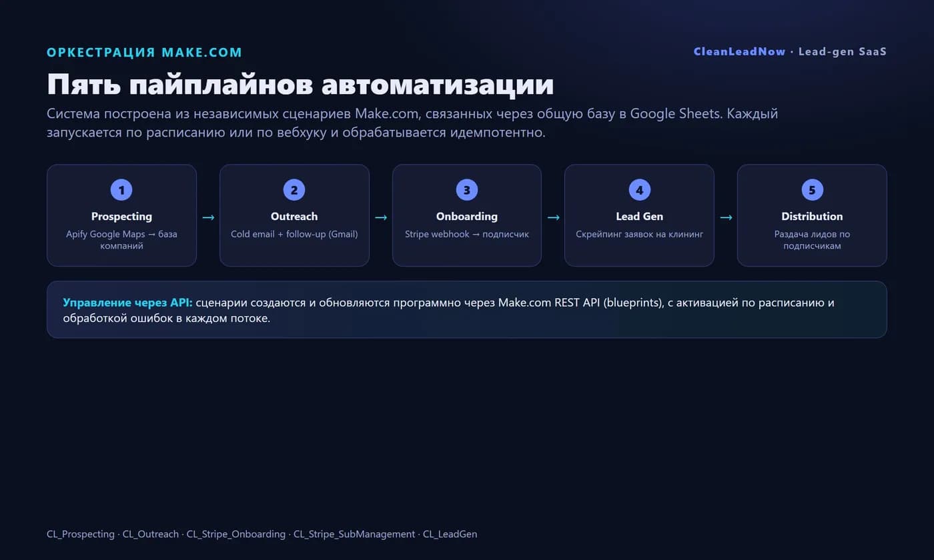Click the subtitle paragraph about Google Sheets
This screenshot has height=560, width=934.
tap(412, 123)
